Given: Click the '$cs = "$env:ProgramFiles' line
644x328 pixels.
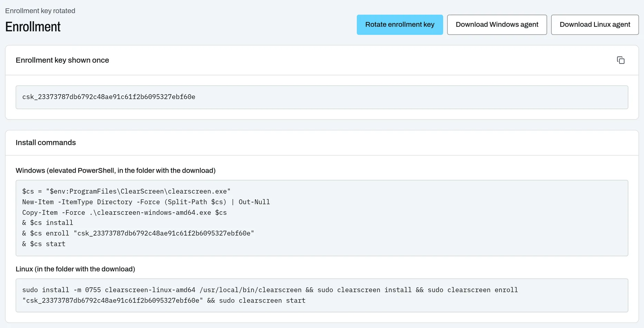Looking at the screenshot, I should pyautogui.click(x=126, y=191).
